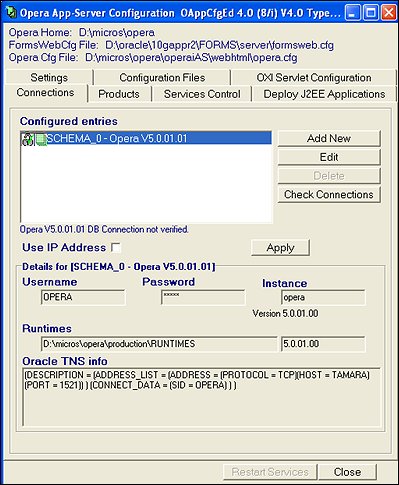
Task: Click the Runtimes version field 5.0.01.00
Action: click(x=323, y=344)
